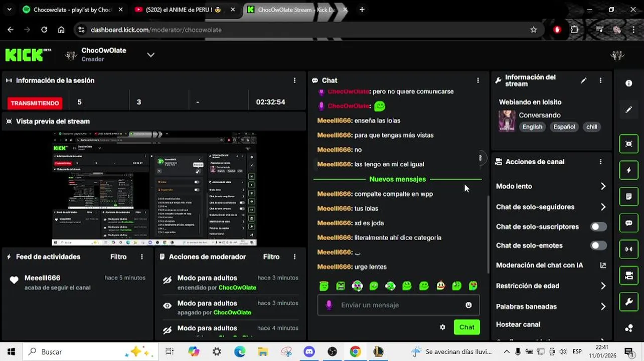Screen dimensions: 644x361
Task: Send message with green Chat button
Action: click(466, 327)
